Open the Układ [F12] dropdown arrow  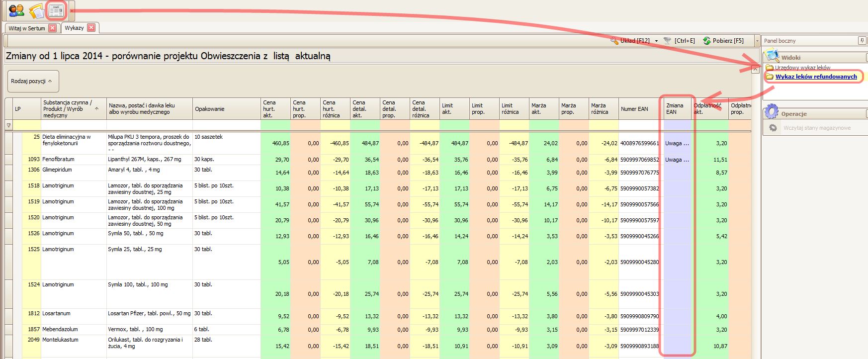(x=656, y=41)
